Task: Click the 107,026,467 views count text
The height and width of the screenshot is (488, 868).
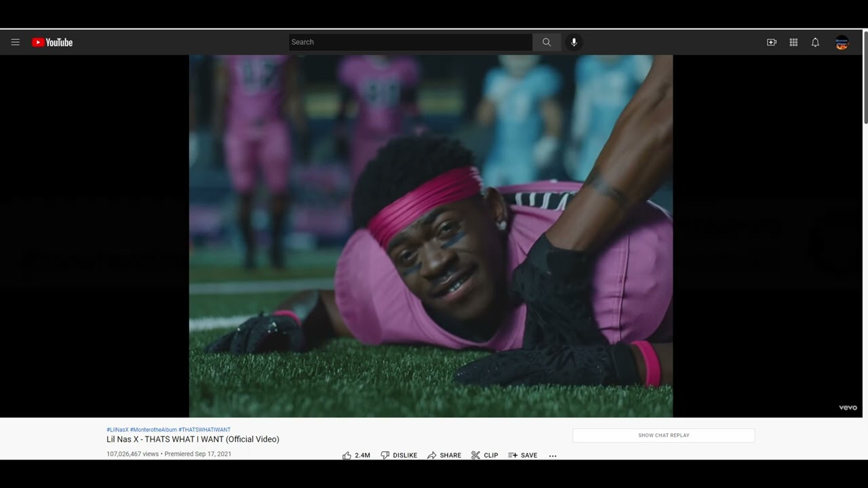Action: click(132, 454)
